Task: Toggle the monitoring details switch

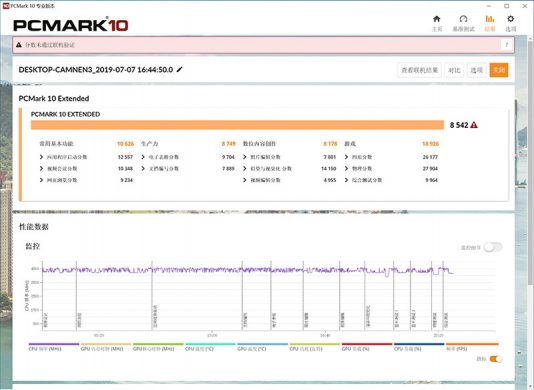Action: tap(493, 247)
